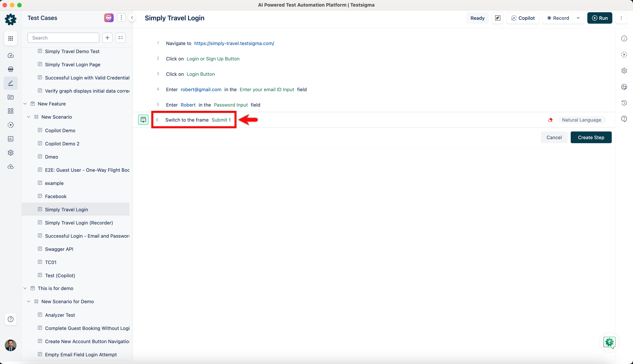Open the TC01 test case
633x364 pixels.
(51, 263)
